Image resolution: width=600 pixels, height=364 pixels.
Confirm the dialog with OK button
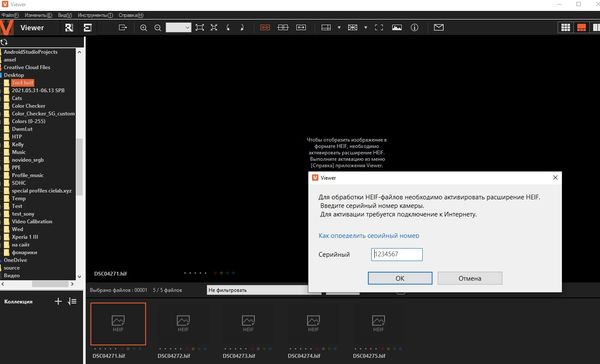(400, 278)
